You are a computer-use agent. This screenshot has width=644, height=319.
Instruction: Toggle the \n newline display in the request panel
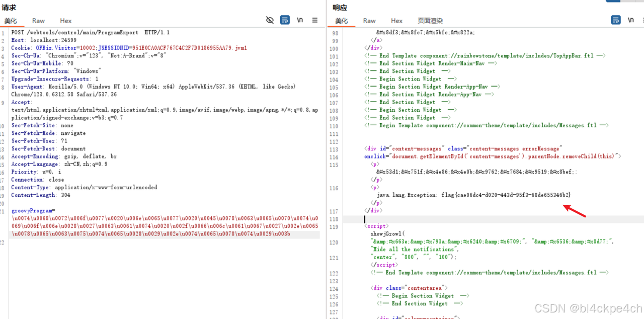300,20
